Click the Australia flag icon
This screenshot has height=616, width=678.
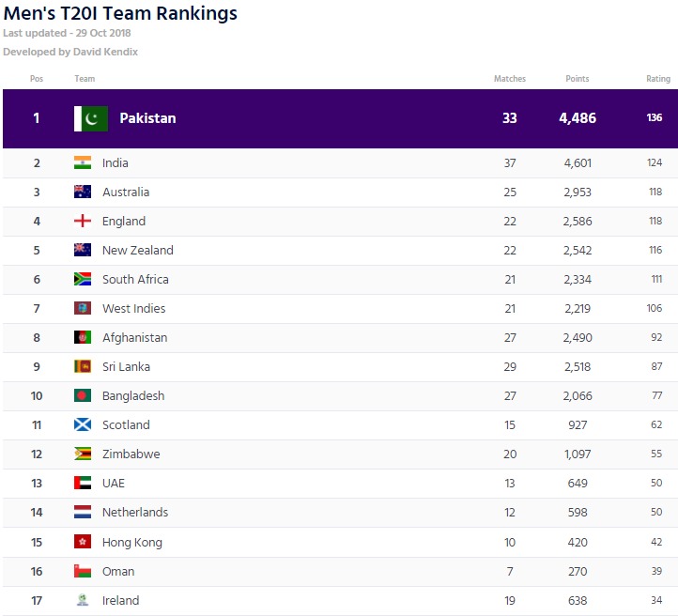(83, 192)
